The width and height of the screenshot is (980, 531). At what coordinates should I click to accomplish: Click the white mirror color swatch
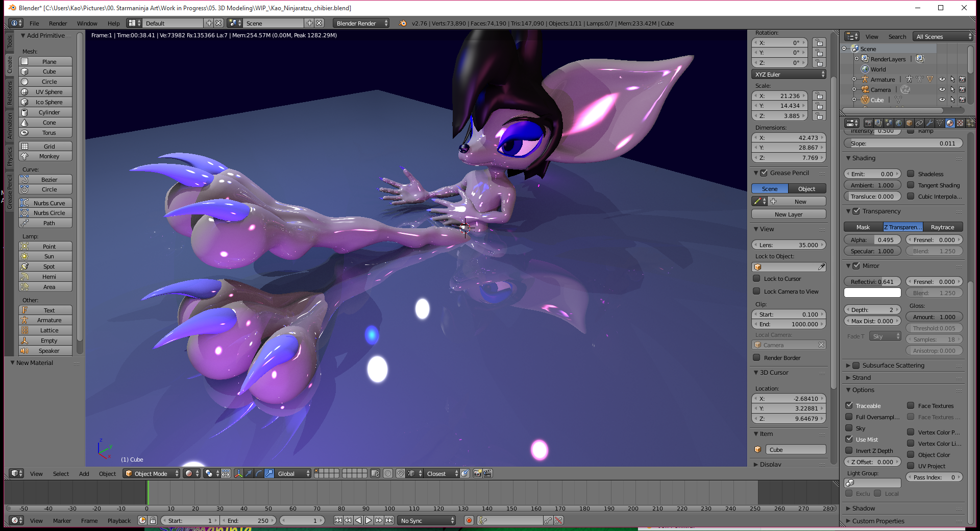(872, 293)
